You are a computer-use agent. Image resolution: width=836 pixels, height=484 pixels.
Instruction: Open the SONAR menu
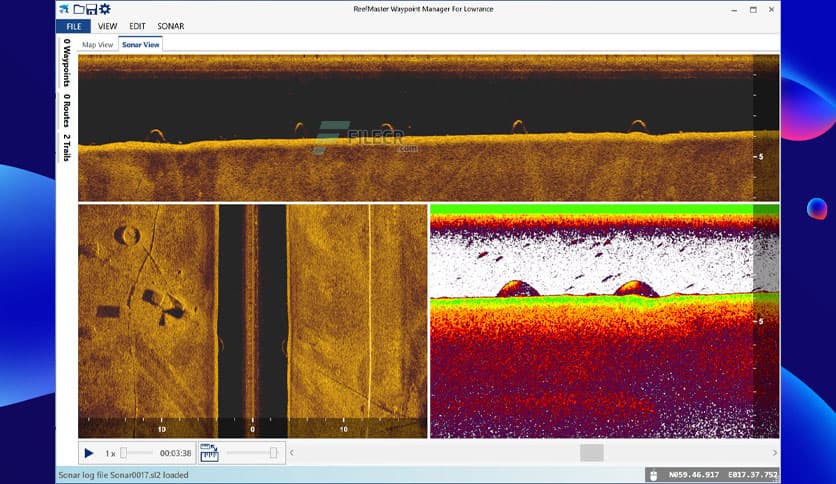[171, 26]
